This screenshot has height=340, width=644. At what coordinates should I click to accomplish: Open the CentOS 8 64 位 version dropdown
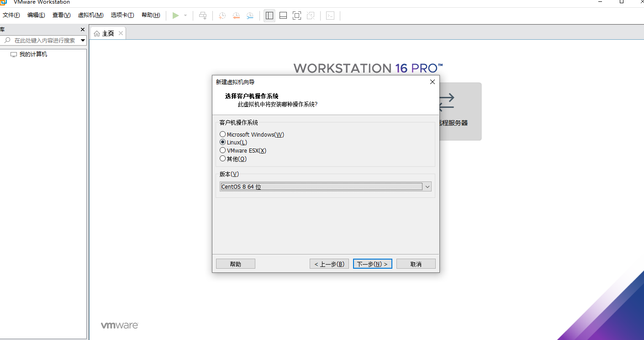(x=325, y=186)
